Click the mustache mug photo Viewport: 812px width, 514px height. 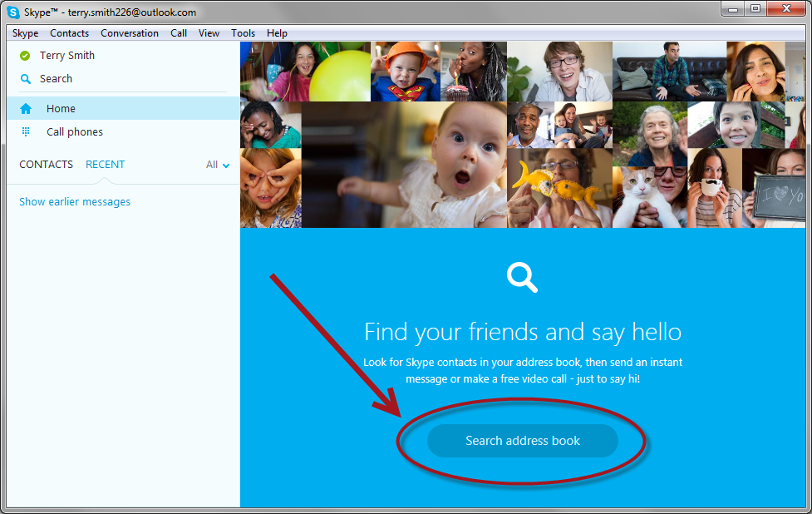(715, 188)
